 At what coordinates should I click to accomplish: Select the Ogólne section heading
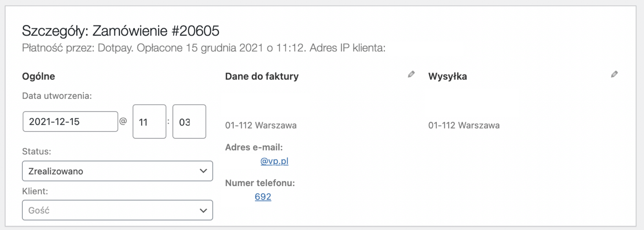[39, 77]
